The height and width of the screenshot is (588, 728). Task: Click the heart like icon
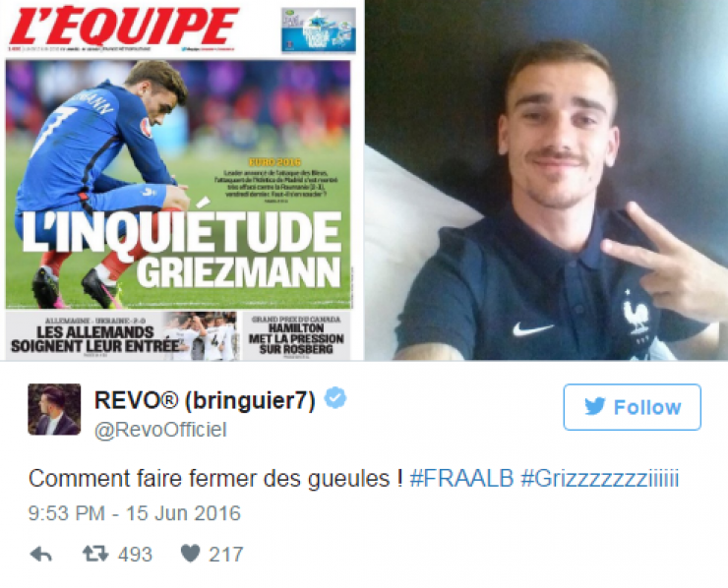tap(190, 554)
